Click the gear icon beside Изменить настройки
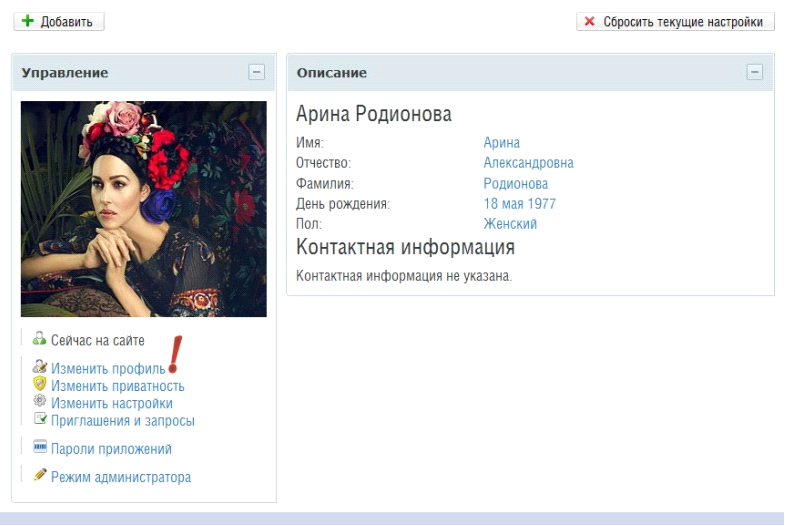The width and height of the screenshot is (785, 526). pos(40,402)
